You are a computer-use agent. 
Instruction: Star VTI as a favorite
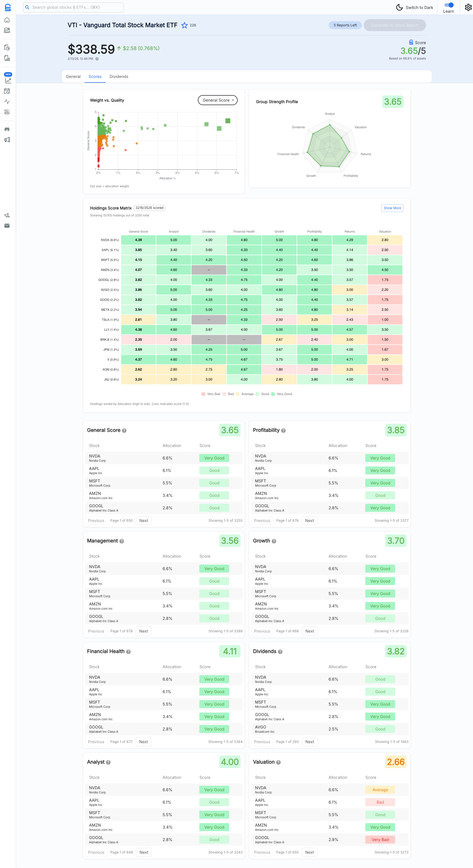(184, 25)
